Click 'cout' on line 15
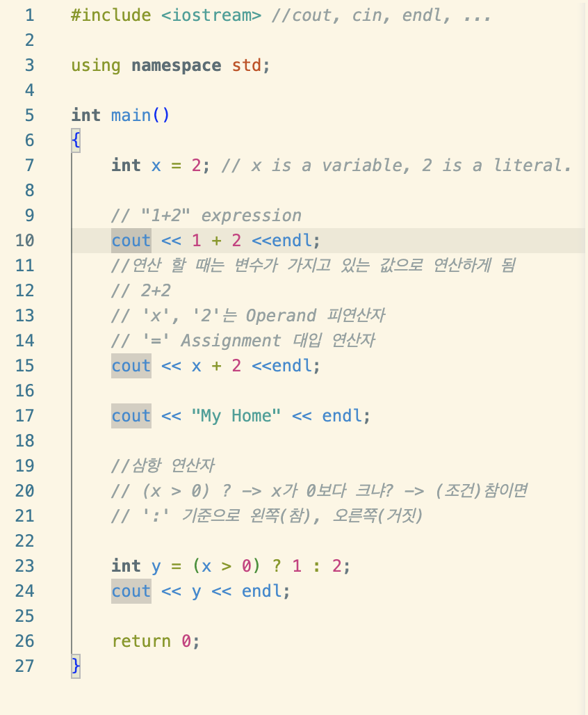The height and width of the screenshot is (715, 588). pos(131,366)
